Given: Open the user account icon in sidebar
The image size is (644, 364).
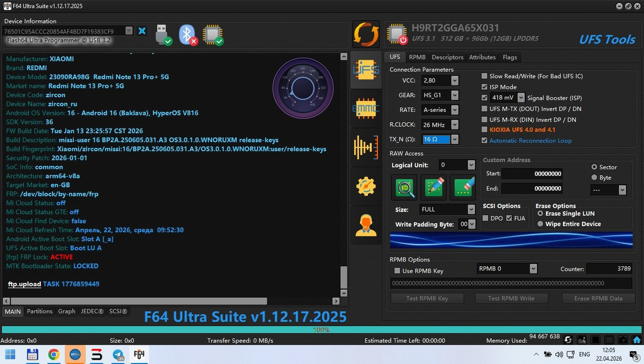Looking at the screenshot, I should click(366, 225).
